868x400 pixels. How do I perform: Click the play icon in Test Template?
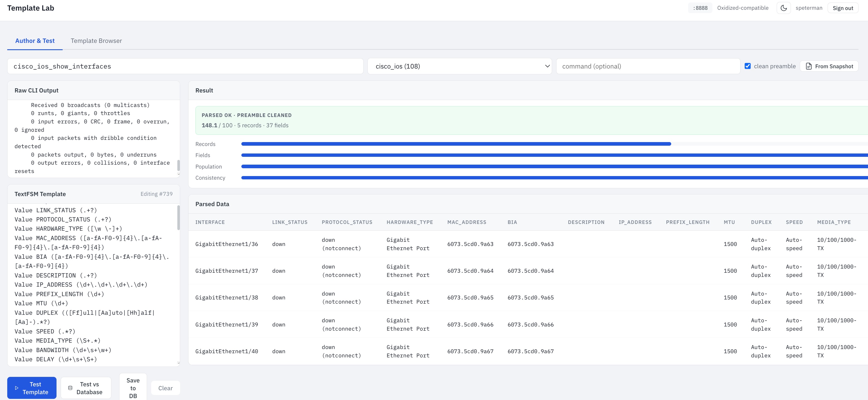click(16, 388)
